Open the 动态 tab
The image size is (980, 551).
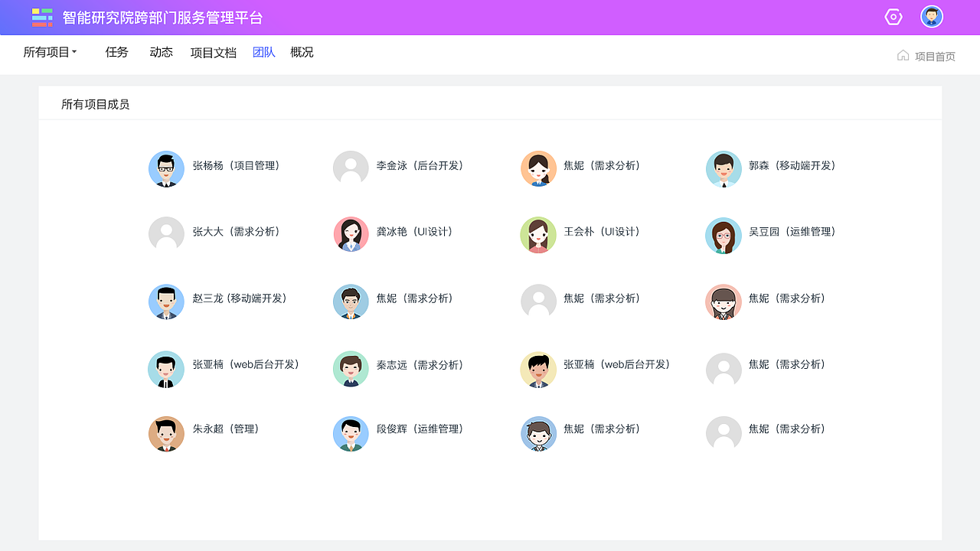point(161,52)
